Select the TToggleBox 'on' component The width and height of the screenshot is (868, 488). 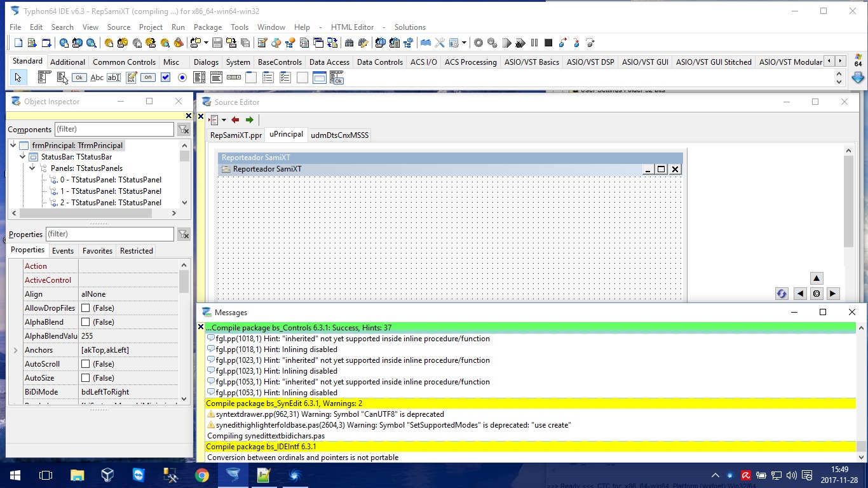click(x=148, y=78)
